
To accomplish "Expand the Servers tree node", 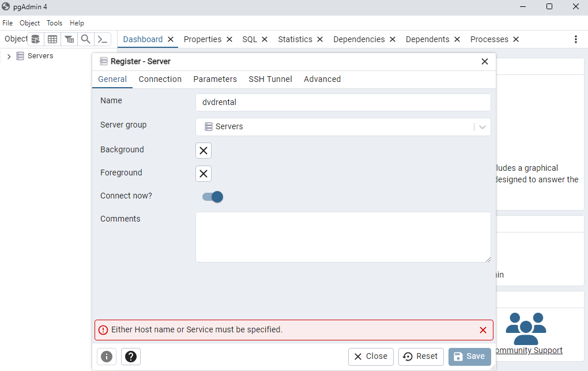I will tap(9, 57).
